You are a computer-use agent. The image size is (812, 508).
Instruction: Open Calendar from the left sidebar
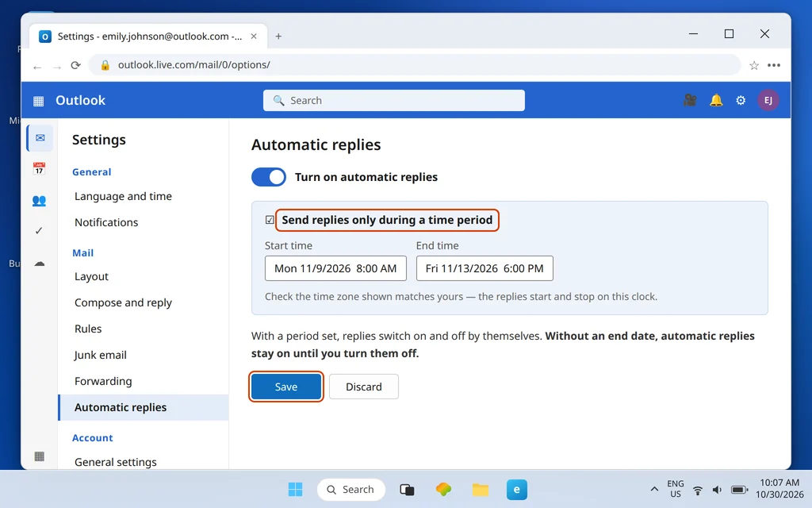tap(39, 168)
